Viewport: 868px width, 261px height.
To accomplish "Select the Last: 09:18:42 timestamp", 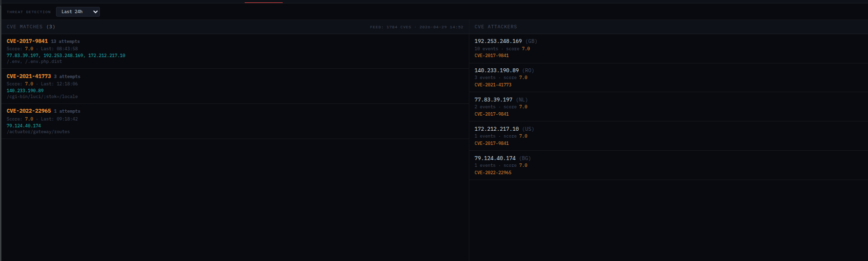I will pyautogui.click(x=59, y=119).
